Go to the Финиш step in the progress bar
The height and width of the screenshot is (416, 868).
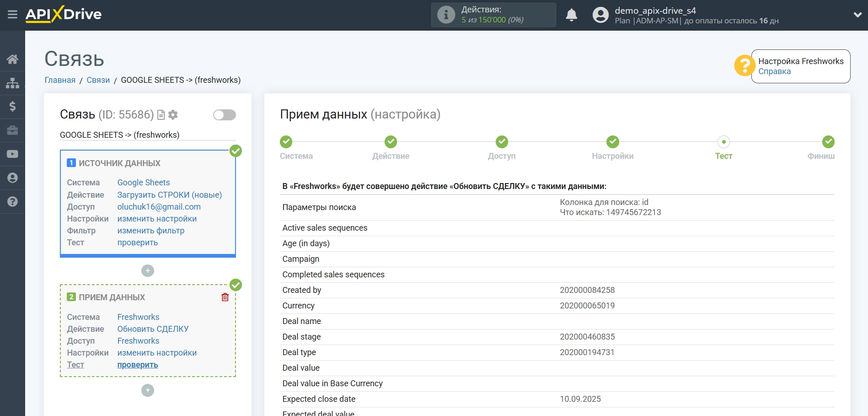point(828,142)
